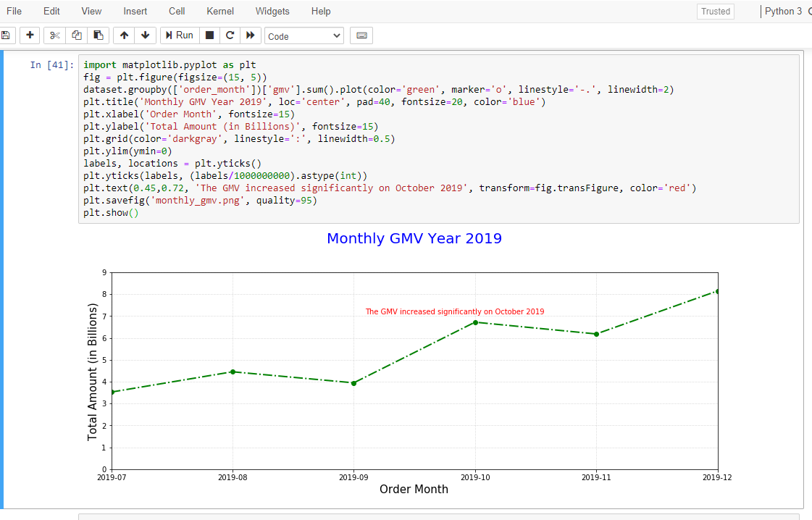Open the cell type dropdown showing Code
The height and width of the screenshot is (520, 812).
304,35
